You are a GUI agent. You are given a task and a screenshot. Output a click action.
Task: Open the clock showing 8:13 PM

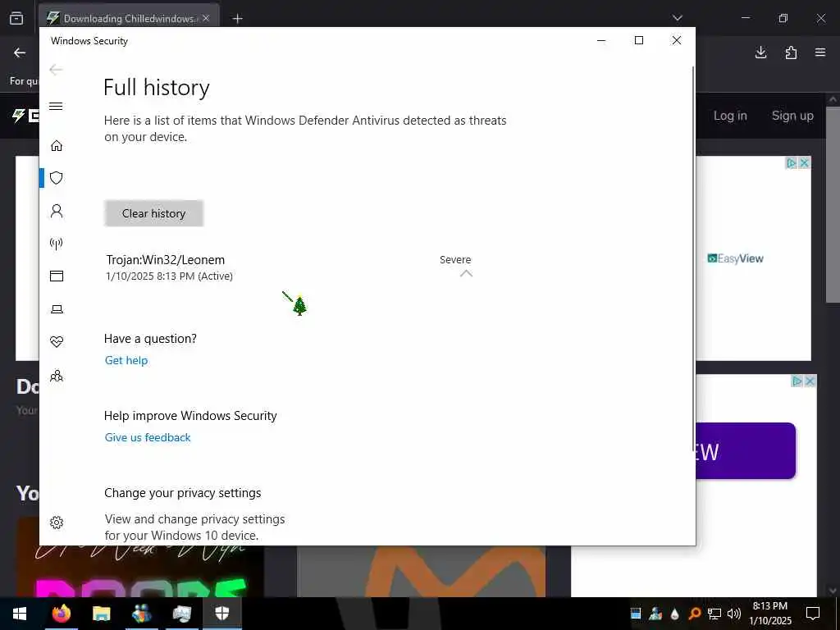769,614
